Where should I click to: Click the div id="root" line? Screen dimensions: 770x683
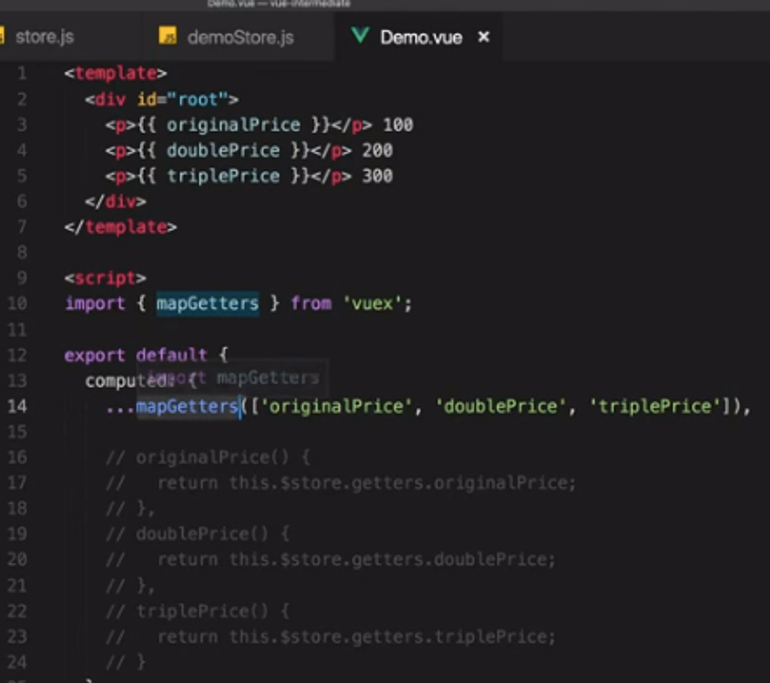coord(162,99)
